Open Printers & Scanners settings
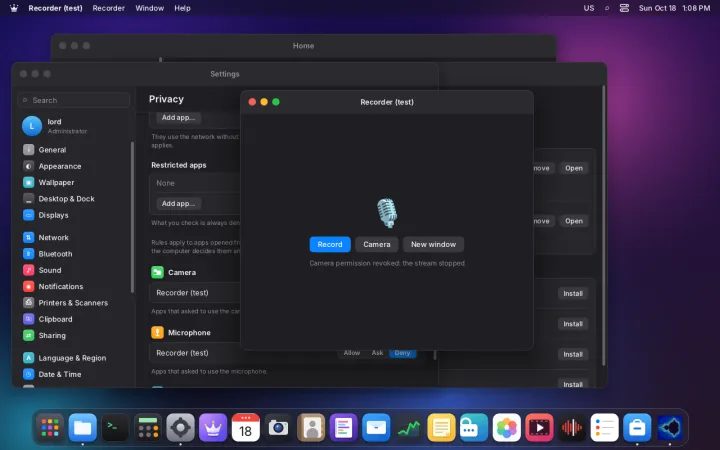The image size is (720, 450). tap(73, 303)
